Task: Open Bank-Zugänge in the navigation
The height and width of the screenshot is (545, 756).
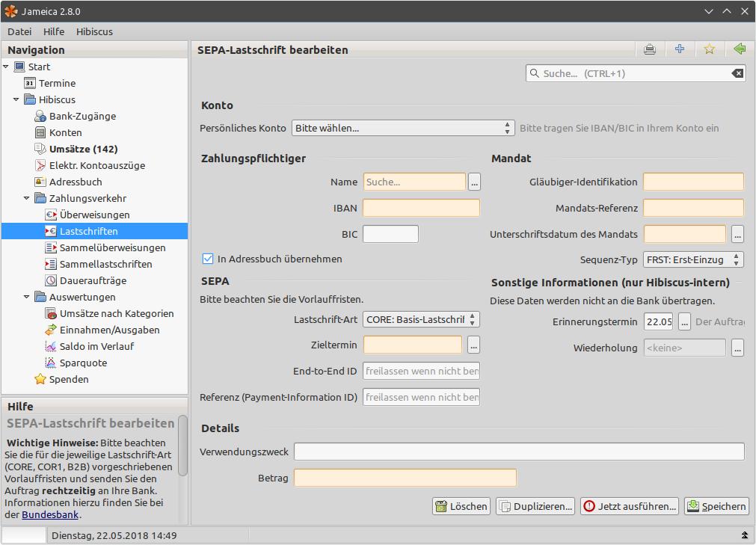Action: (x=82, y=116)
